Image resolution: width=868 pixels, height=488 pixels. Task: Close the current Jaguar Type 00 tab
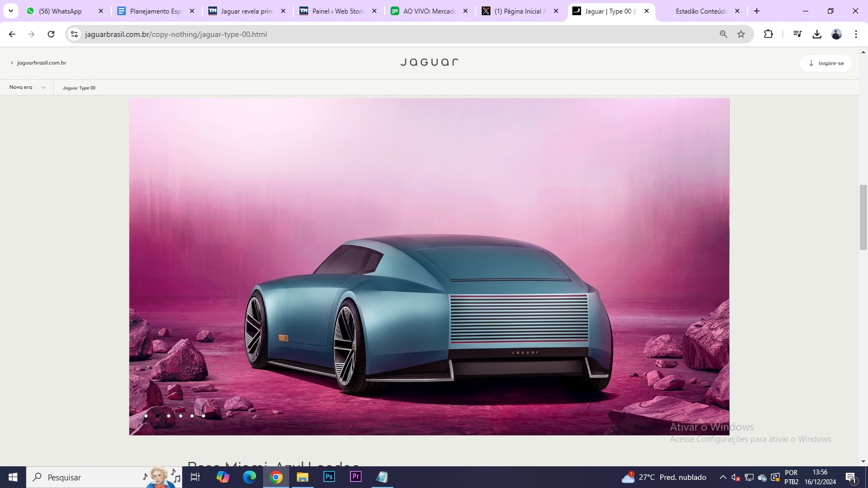[x=647, y=11]
